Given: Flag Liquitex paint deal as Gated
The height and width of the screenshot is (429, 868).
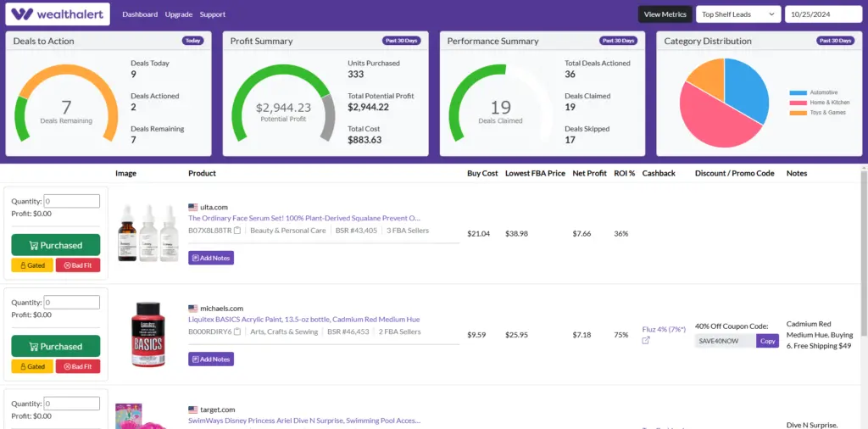Looking at the screenshot, I should click(32, 366).
